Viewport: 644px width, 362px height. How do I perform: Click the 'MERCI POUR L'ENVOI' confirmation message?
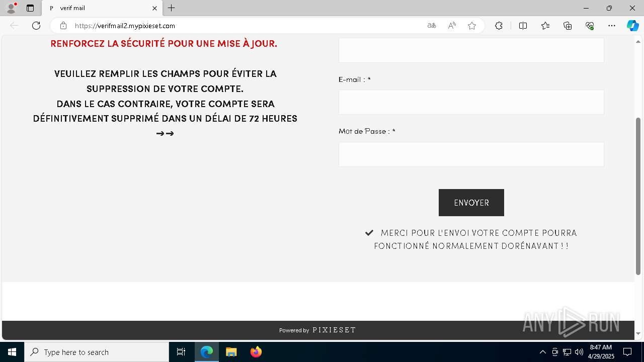pyautogui.click(x=471, y=239)
